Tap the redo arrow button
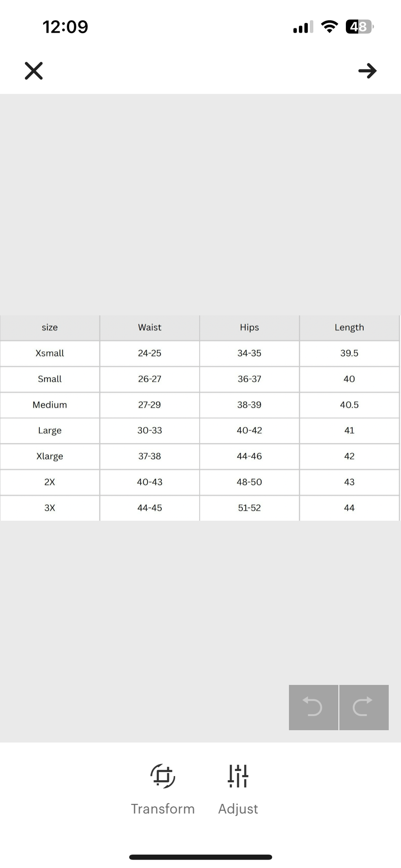Image resolution: width=401 pixels, height=868 pixels. point(364,707)
